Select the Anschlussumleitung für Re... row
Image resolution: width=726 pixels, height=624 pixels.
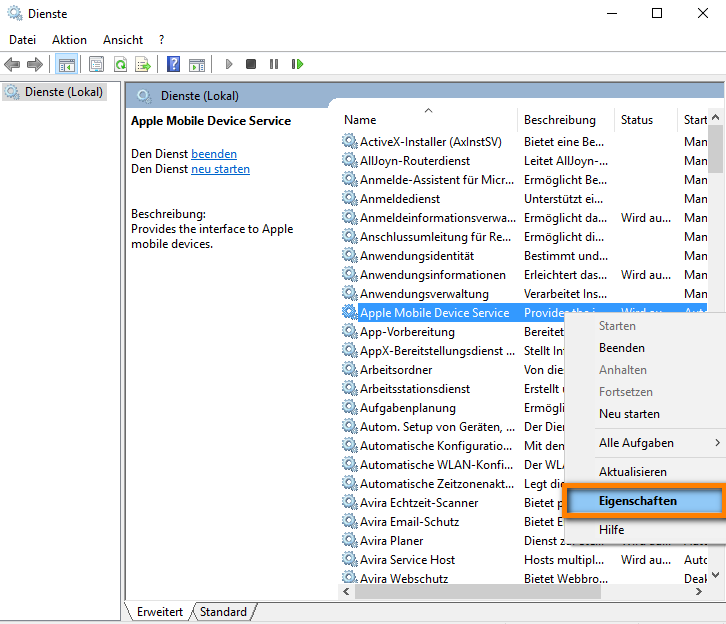tap(525, 237)
